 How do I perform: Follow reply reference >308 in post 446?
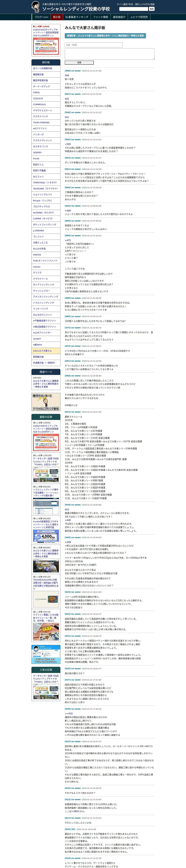[x=68, y=542]
